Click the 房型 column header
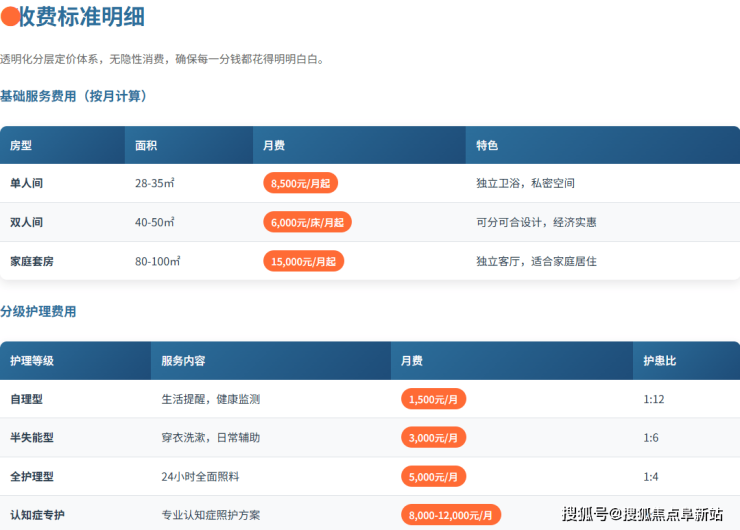This screenshot has height=530, width=740. (x=21, y=145)
